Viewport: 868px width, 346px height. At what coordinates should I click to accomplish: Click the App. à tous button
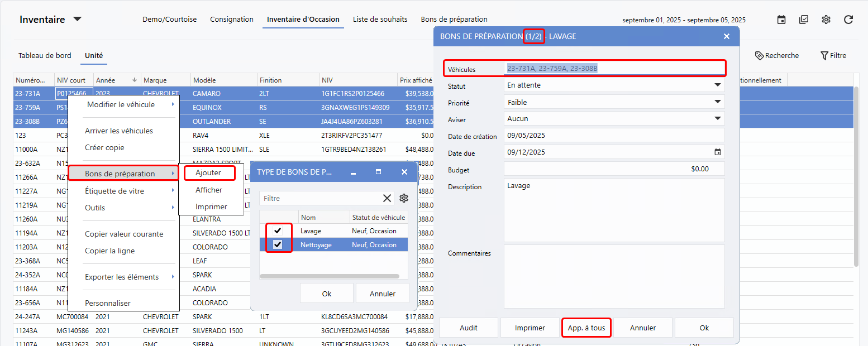coord(586,328)
